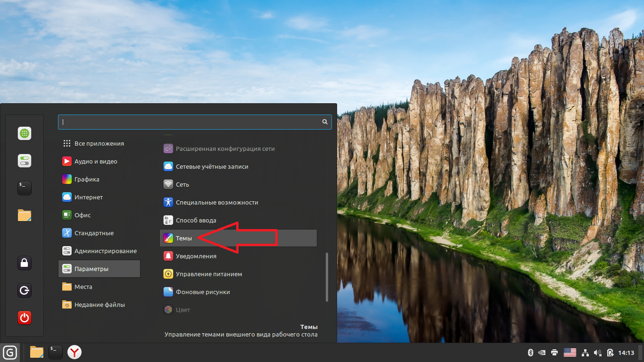Screen dimensions: 644x362
Task: Click the US flag keyboard layout indicator
Action: [570, 352]
